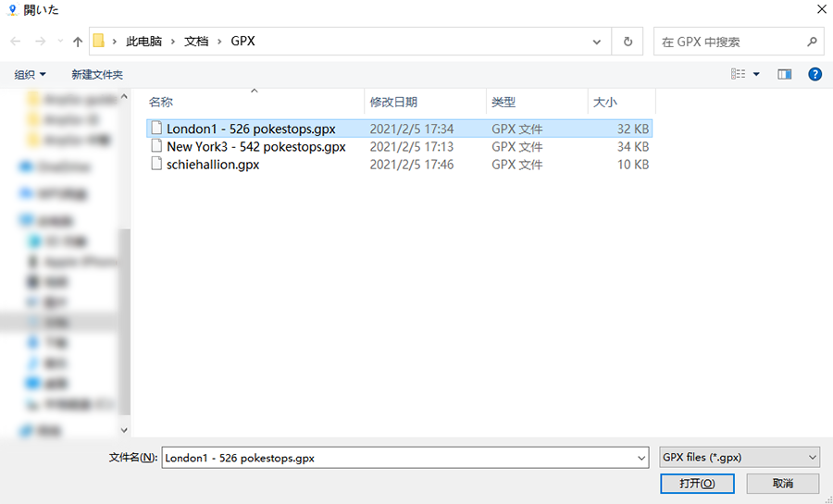Navigate to 此电脑 in breadcrumb

(143, 42)
